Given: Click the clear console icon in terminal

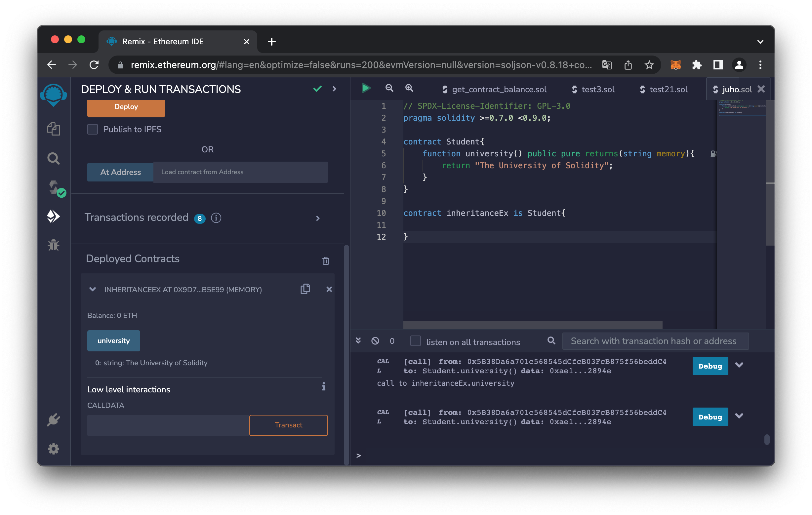Looking at the screenshot, I should click(375, 341).
